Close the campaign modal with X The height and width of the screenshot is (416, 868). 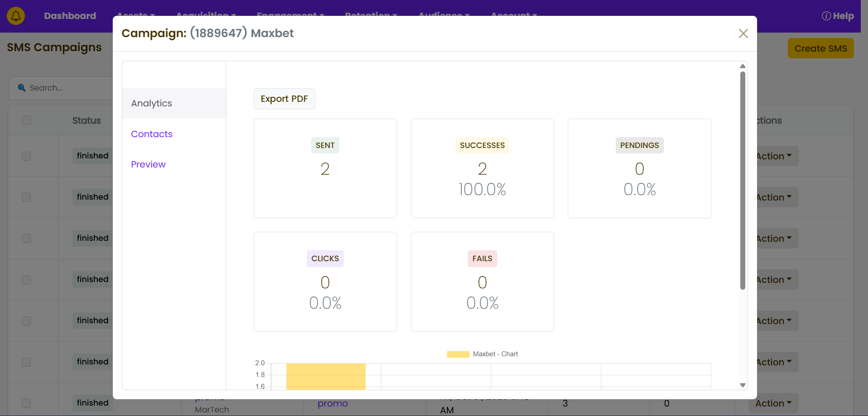click(743, 33)
